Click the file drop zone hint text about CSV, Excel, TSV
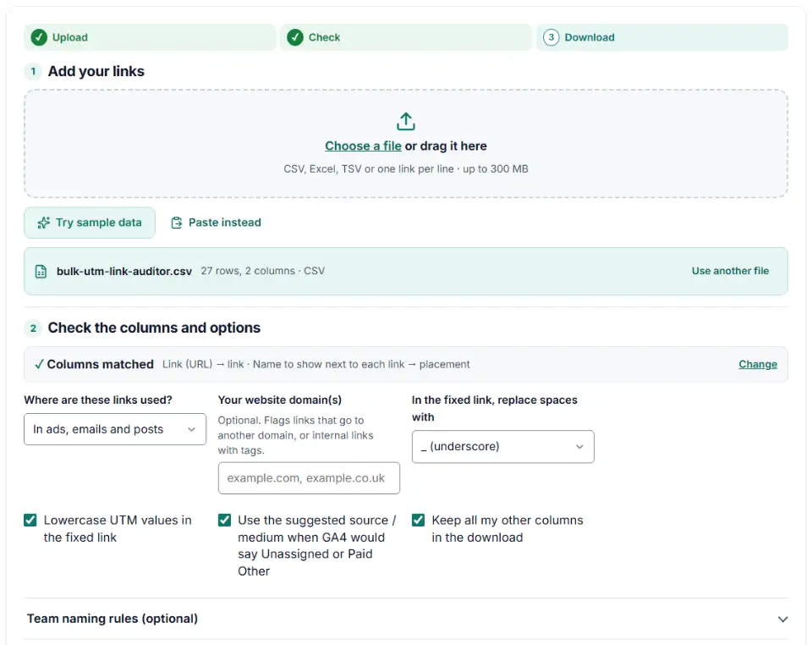The height and width of the screenshot is (645, 812). tap(406, 169)
